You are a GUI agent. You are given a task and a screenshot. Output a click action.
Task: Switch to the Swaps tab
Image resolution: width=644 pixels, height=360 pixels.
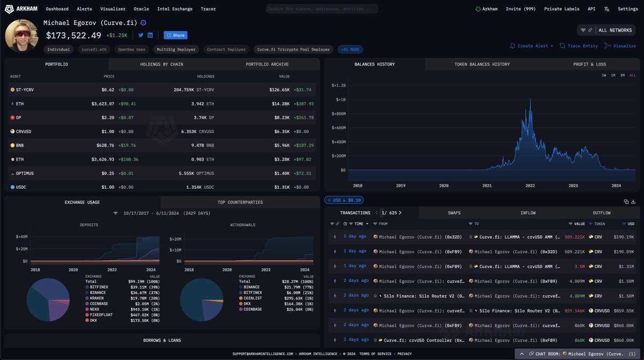click(454, 213)
